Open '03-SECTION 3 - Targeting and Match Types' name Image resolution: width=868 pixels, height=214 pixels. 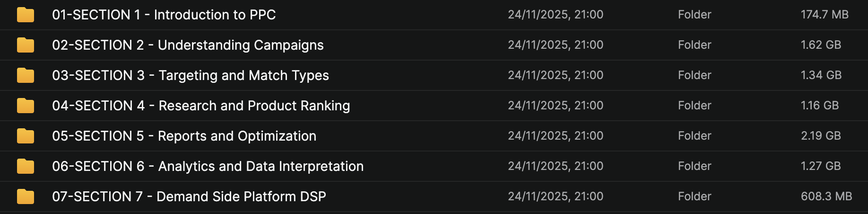[190, 75]
